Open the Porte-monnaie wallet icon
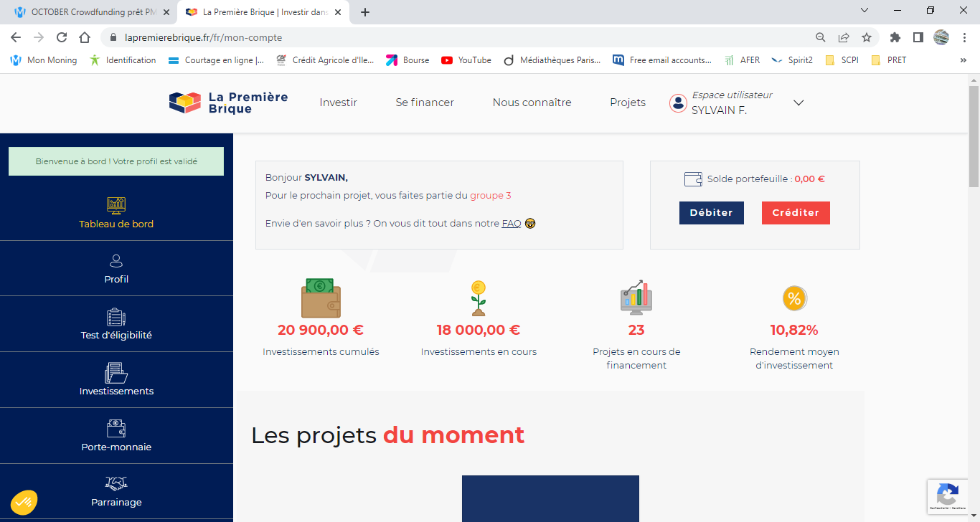 coord(116,429)
